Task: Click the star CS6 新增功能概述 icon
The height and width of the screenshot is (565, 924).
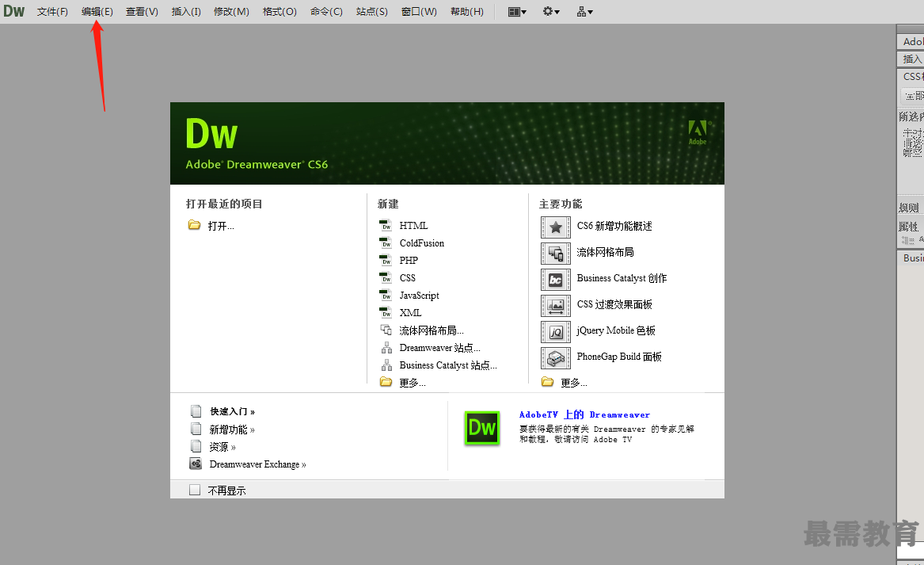Action: (x=556, y=227)
